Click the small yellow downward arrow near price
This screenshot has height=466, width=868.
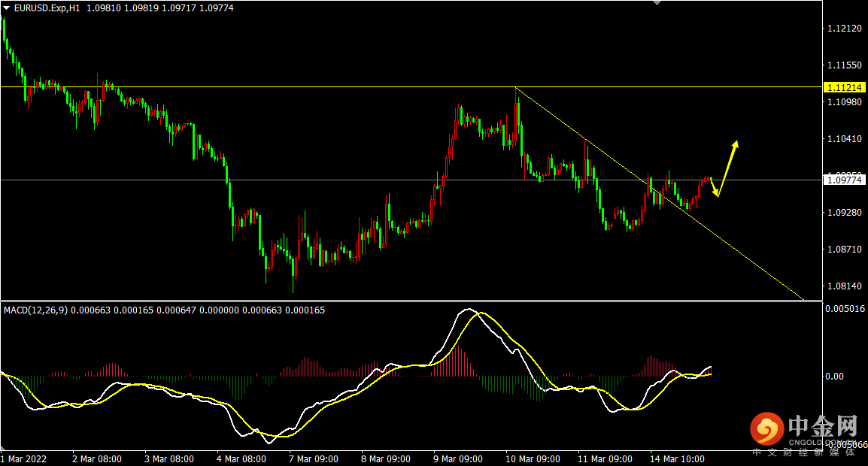(x=714, y=186)
